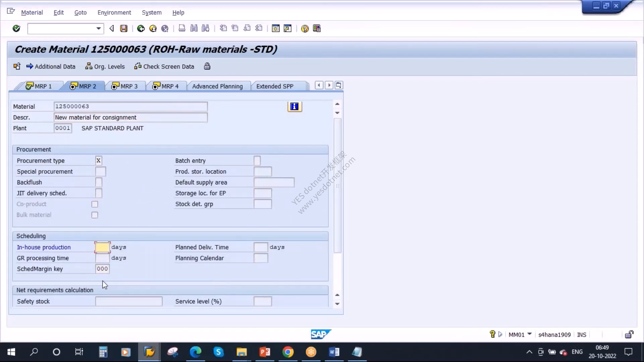Click the Find binoculars icon
Screen dimensions: 644x362
click(194, 28)
